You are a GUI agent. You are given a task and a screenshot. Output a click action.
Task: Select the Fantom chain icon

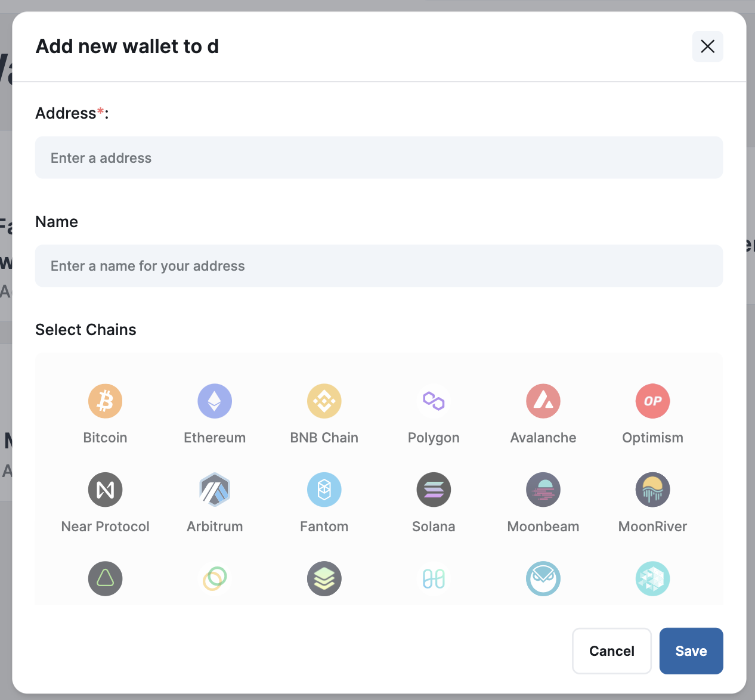pyautogui.click(x=324, y=490)
